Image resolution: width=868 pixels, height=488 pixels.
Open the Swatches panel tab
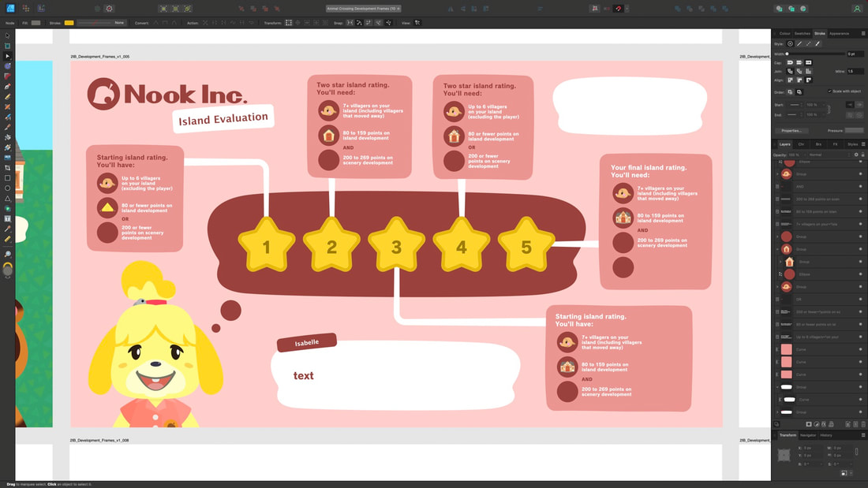point(803,34)
